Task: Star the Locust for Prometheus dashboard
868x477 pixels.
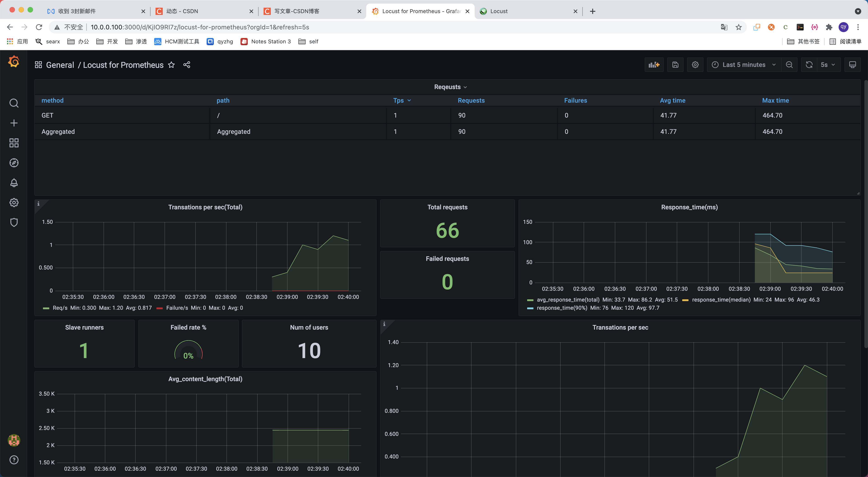Action: coord(172,65)
